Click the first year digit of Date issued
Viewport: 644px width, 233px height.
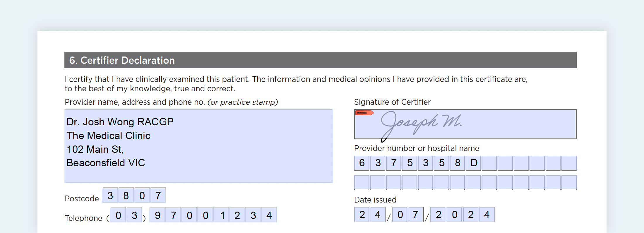click(439, 215)
